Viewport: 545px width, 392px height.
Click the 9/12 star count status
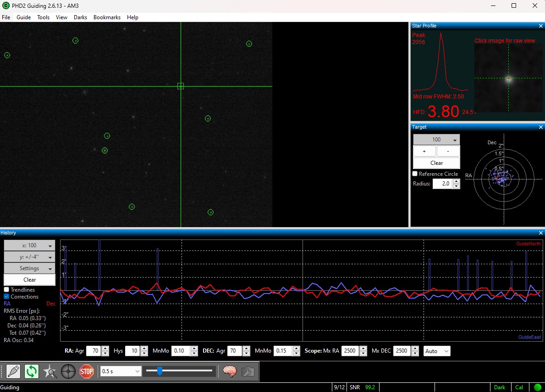coord(339,387)
